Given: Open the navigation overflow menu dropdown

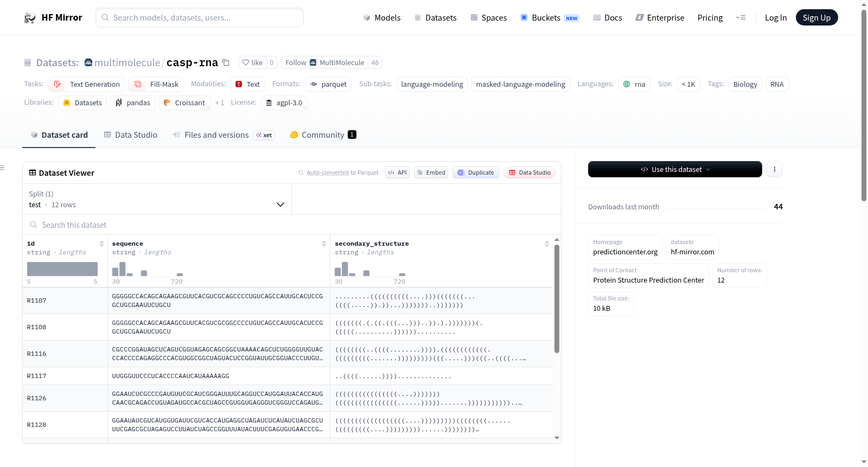Looking at the screenshot, I should (741, 18).
